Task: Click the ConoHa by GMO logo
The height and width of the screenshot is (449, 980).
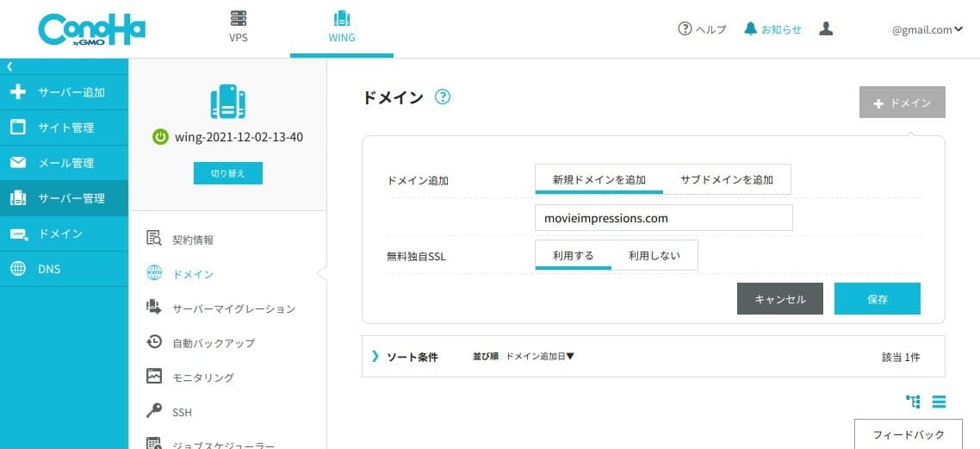Action: pyautogui.click(x=91, y=28)
